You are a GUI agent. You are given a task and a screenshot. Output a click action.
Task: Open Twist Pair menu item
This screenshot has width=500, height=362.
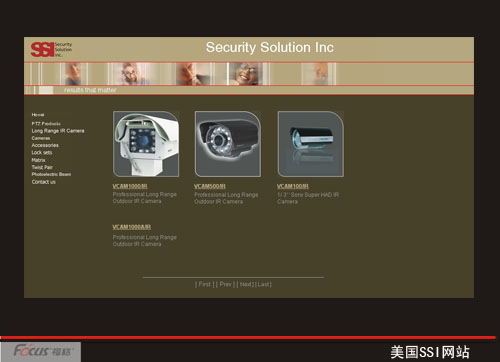42,167
